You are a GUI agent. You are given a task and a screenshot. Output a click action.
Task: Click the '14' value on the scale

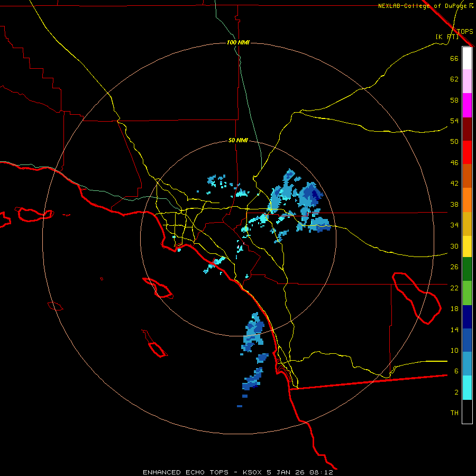point(454,329)
